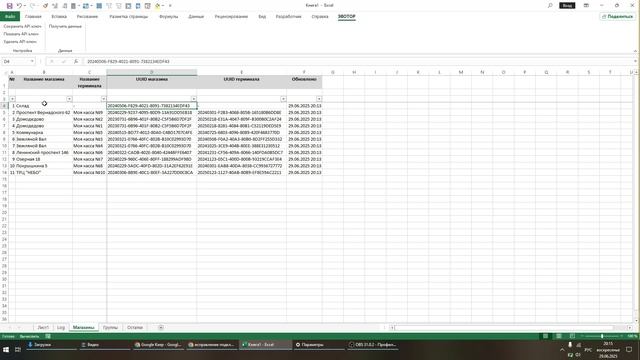Open the Вставка ribbon tab
The width and height of the screenshot is (640, 360).
59,16
